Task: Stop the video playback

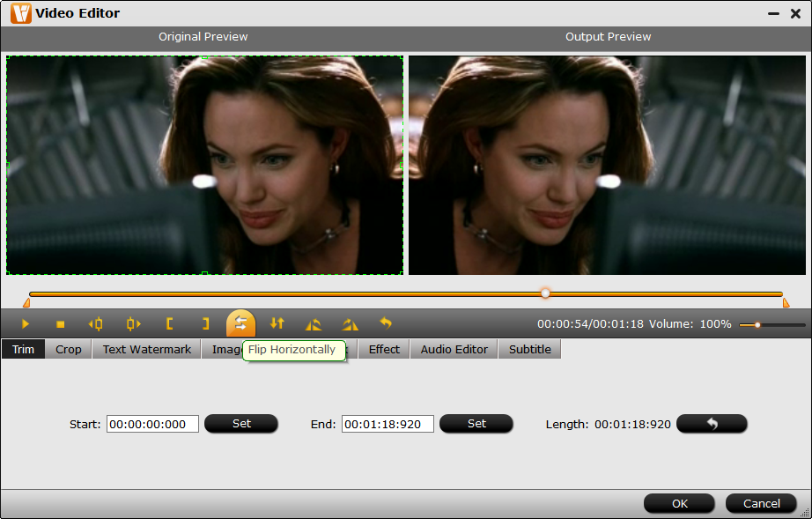Action: [x=60, y=324]
